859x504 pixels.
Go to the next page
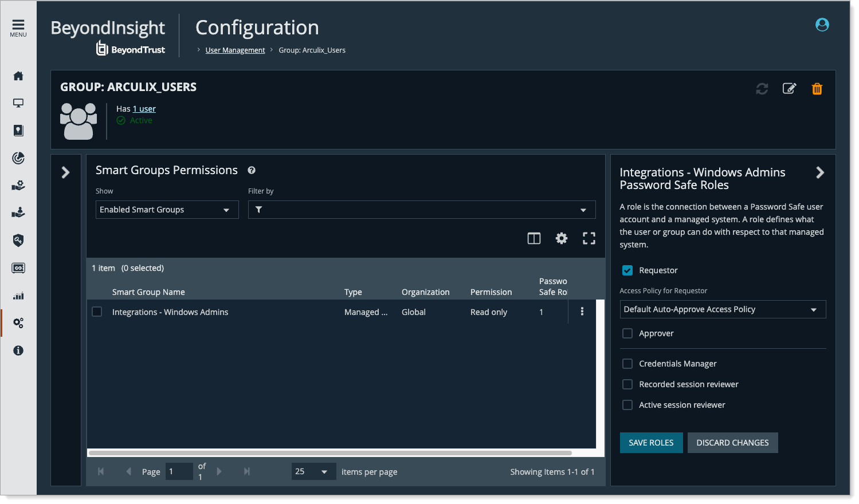click(219, 471)
